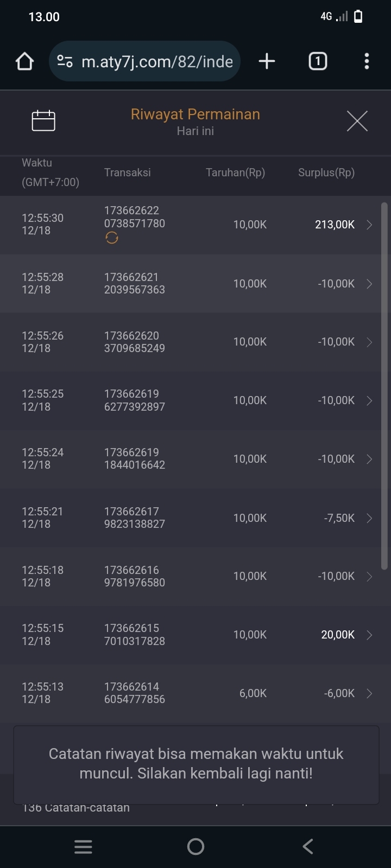
Task: Expand the 213,00K surplus row chevron
Action: tap(369, 225)
